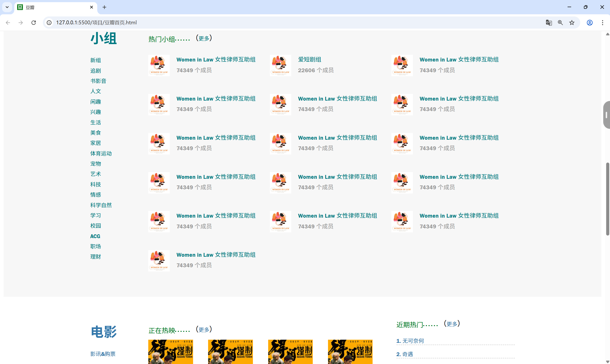Open a new tab with plus icon
610x364 pixels.
[104, 7]
